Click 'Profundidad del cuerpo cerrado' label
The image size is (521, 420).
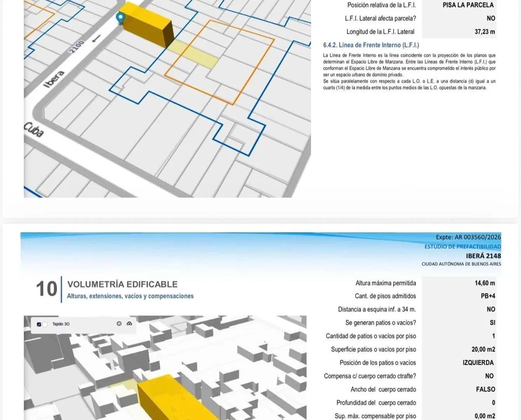[376, 402]
